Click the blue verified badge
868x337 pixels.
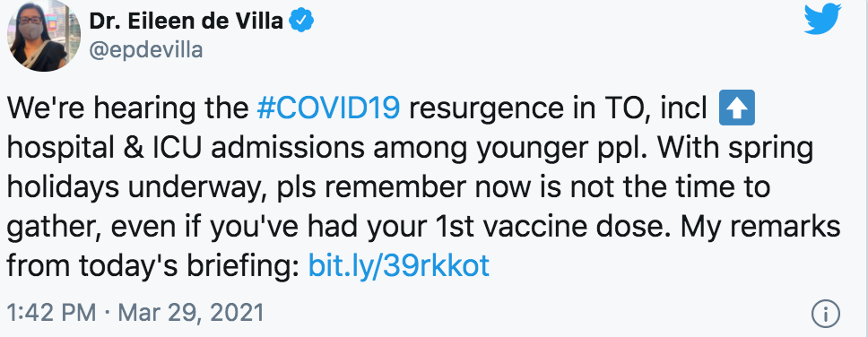(x=303, y=22)
